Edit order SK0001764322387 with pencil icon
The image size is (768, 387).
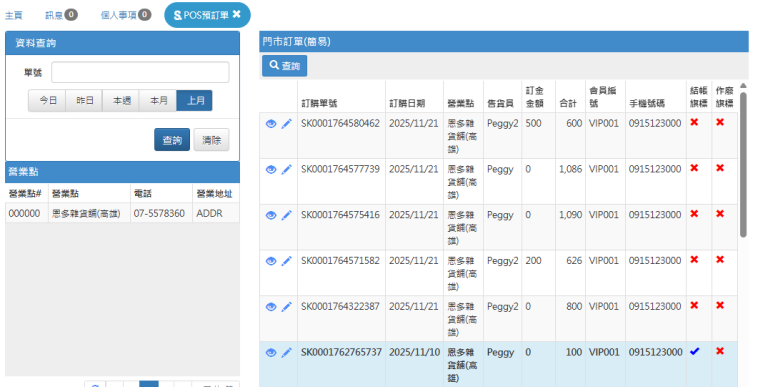point(287,307)
